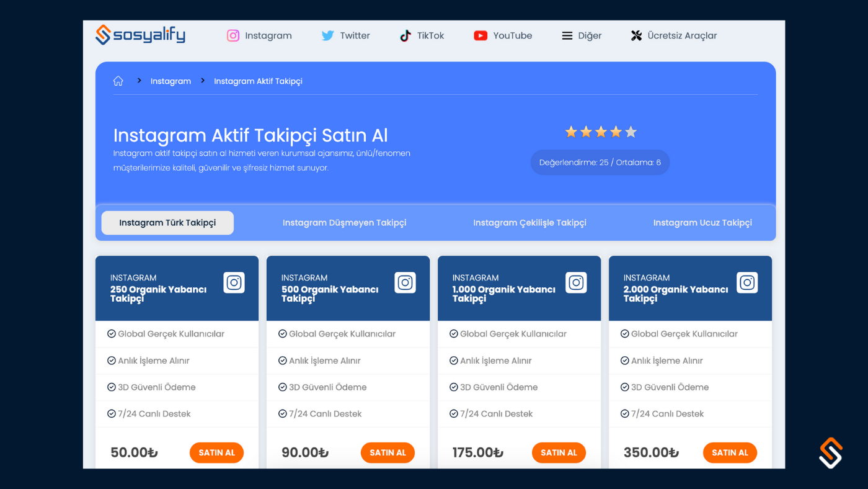Rate with the first star
This screenshot has width=868, height=489.
point(571,132)
